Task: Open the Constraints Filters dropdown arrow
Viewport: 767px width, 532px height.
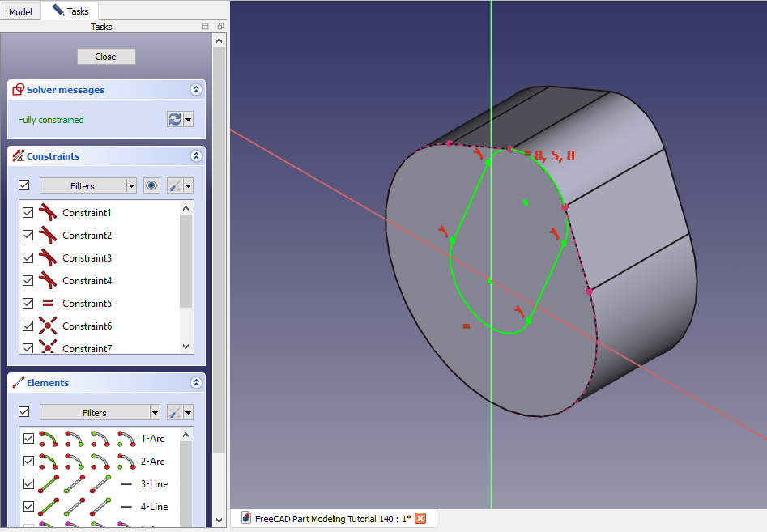Action: [x=131, y=185]
